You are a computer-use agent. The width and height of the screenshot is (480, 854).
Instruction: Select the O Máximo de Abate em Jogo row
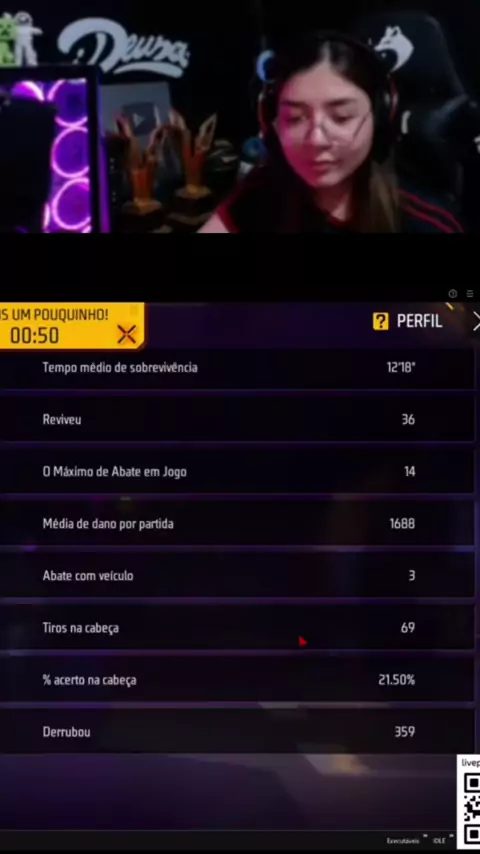point(236,472)
